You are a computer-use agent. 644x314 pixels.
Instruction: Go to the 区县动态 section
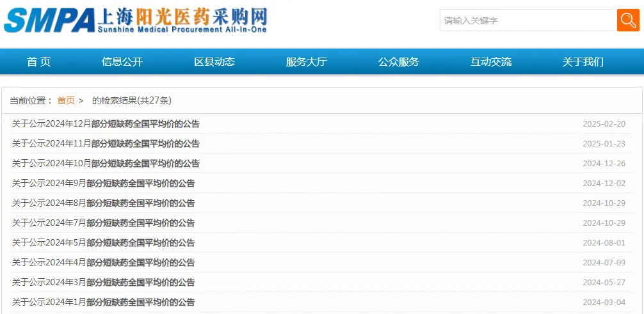(214, 62)
